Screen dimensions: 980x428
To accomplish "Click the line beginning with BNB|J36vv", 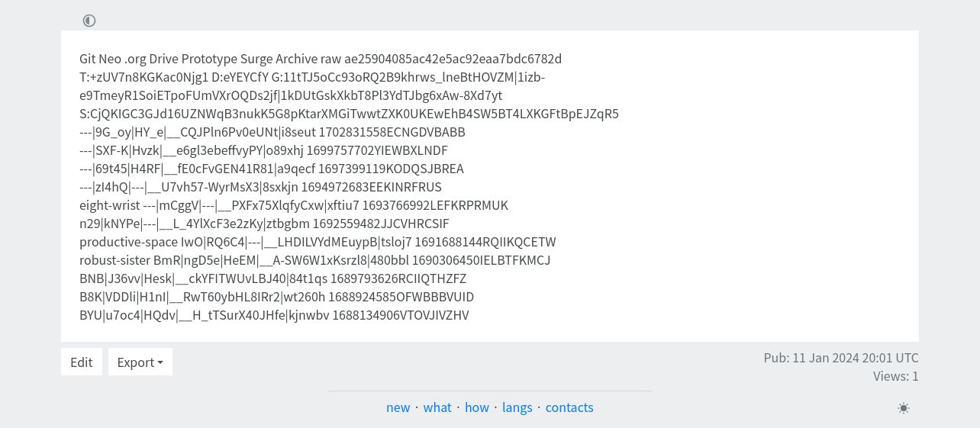I will [273, 278].
